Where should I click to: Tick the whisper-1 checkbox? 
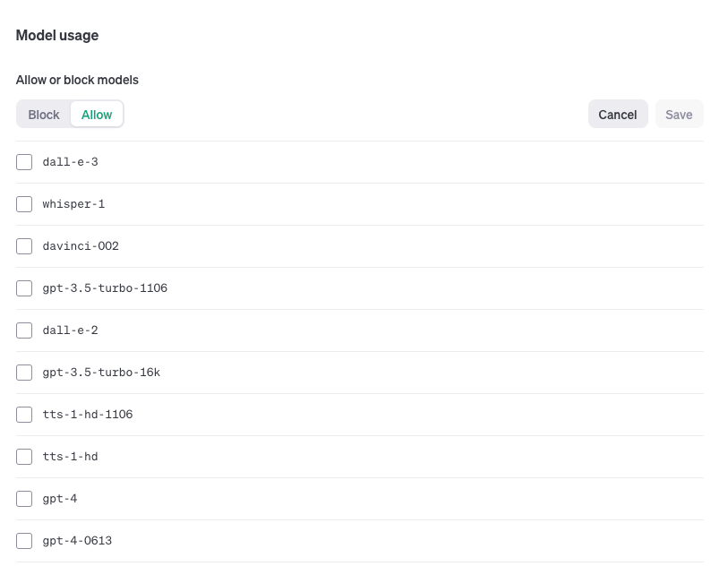24,204
